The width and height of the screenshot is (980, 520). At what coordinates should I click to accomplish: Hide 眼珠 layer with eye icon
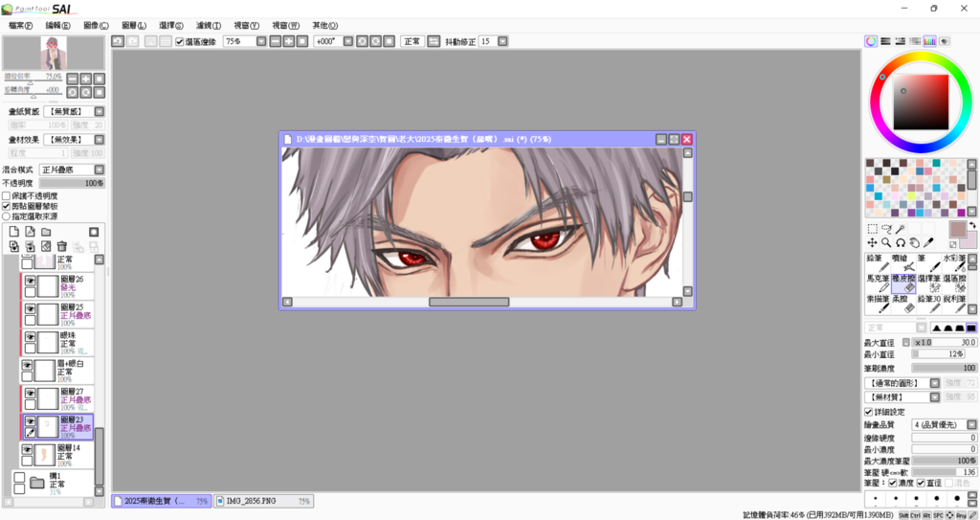coord(30,337)
